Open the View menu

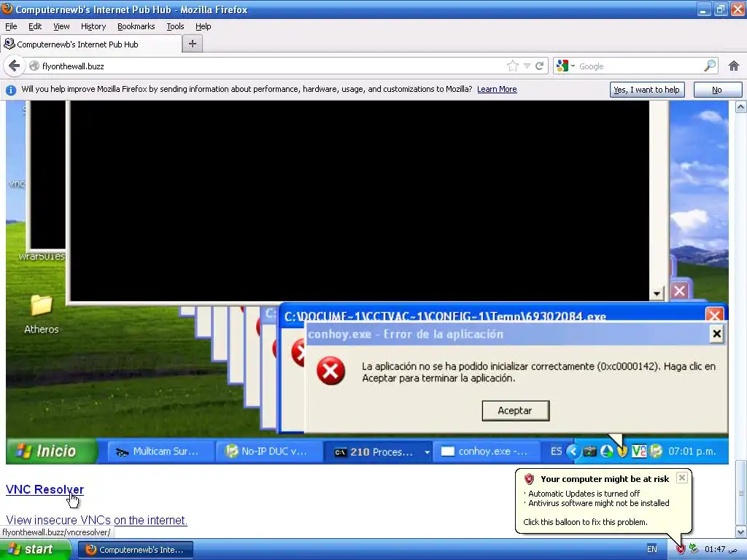click(61, 26)
